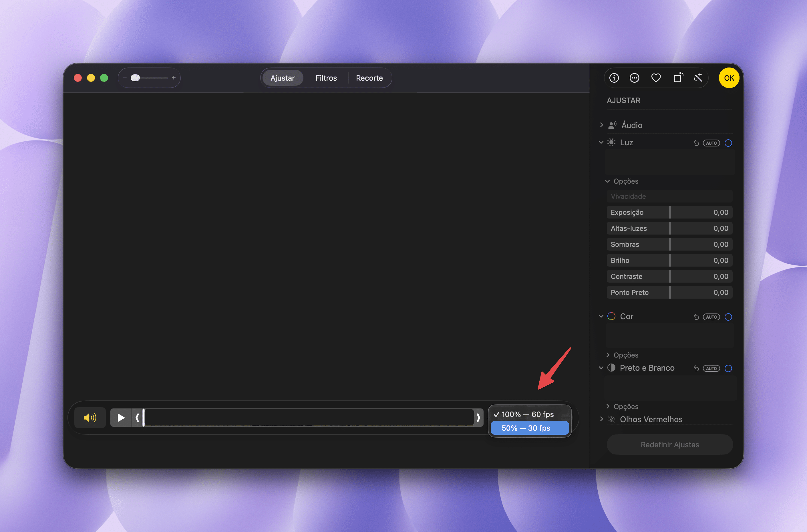Switch to the Filtros tab

[326, 78]
